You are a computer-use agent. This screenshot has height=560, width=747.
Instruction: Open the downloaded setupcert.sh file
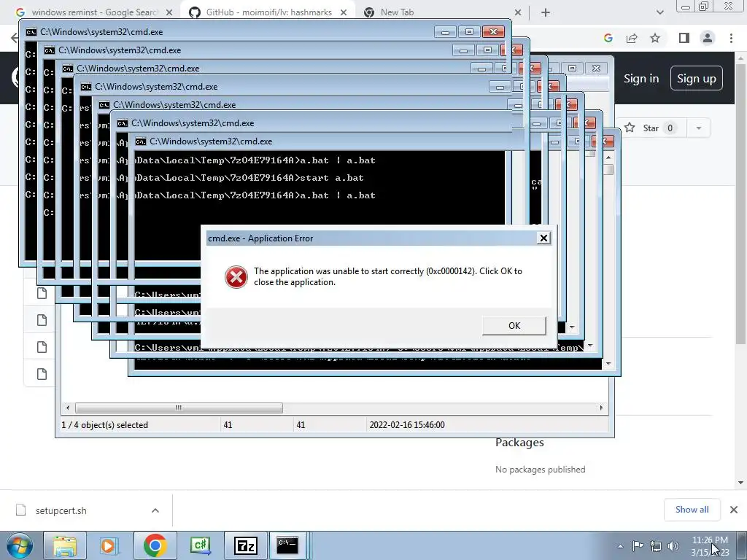(61, 510)
